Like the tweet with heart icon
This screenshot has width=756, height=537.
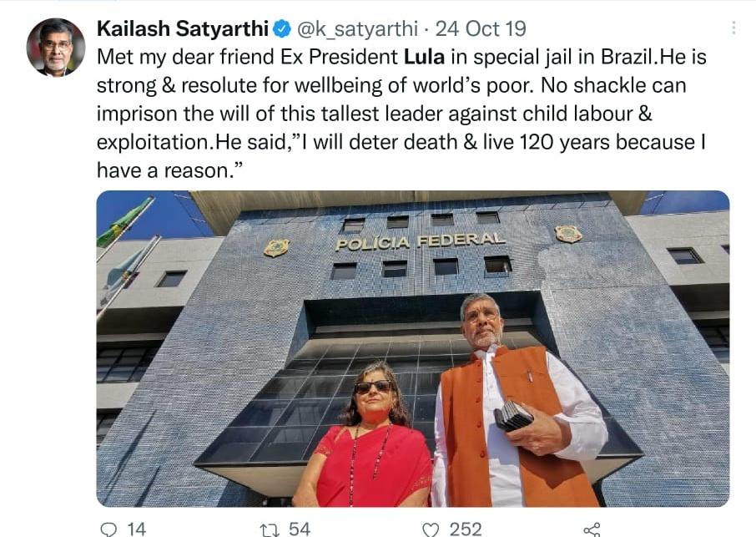pyautogui.click(x=430, y=529)
